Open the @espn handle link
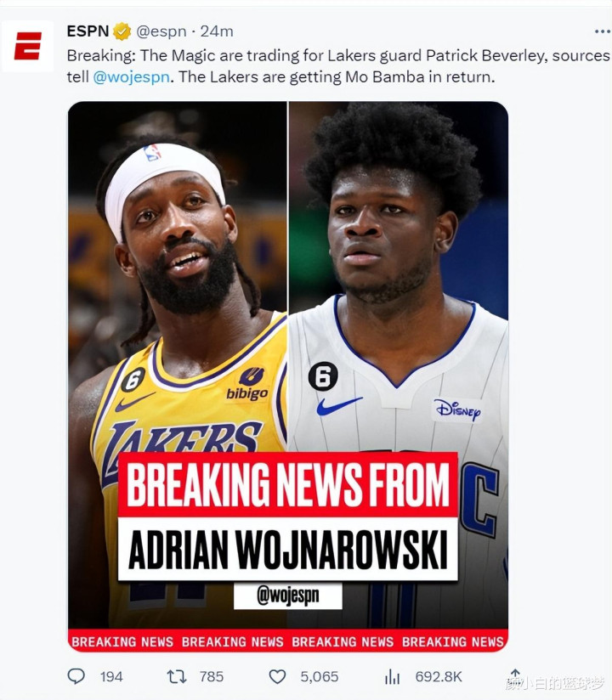 click(x=161, y=31)
